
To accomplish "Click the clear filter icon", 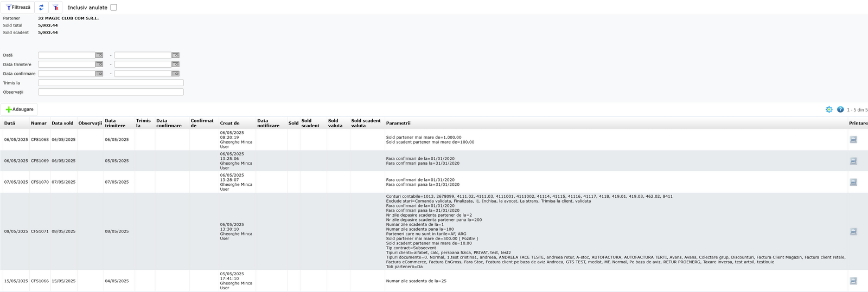I will pos(55,8).
